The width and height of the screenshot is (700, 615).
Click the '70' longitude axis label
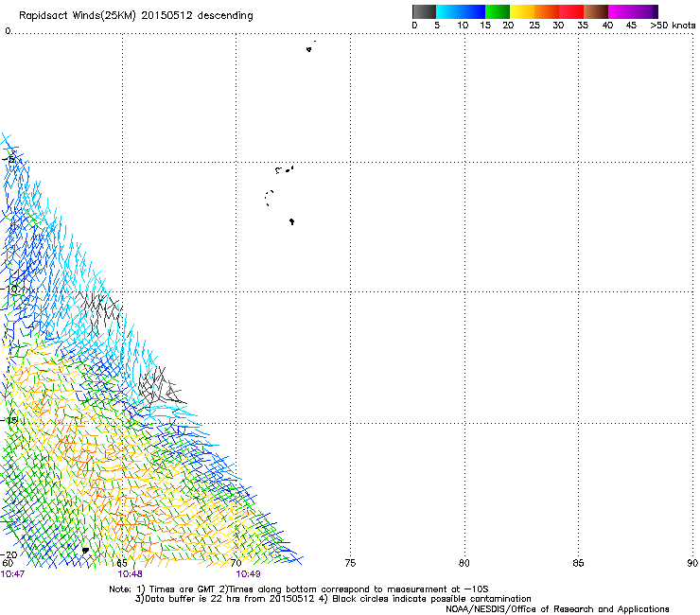pos(236,563)
